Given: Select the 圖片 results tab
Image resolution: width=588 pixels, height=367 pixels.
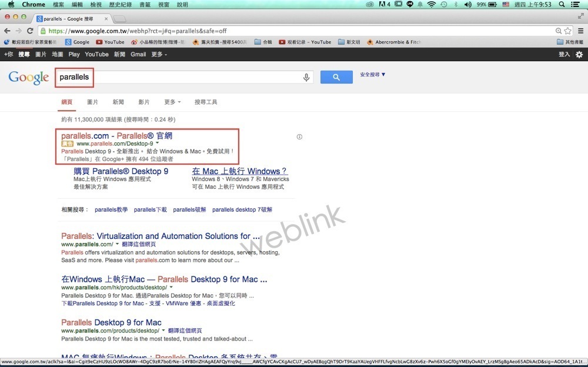Looking at the screenshot, I should 93,102.
